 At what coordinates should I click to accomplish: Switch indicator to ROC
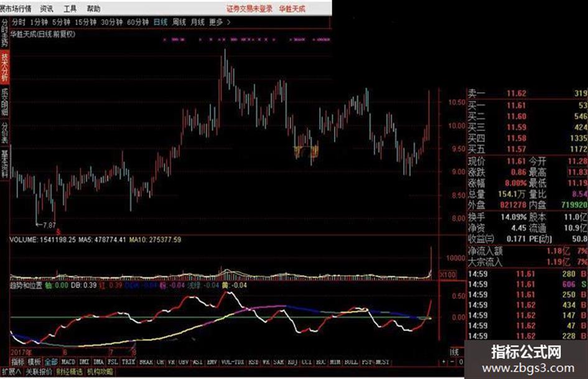pyautogui.click(x=320, y=362)
